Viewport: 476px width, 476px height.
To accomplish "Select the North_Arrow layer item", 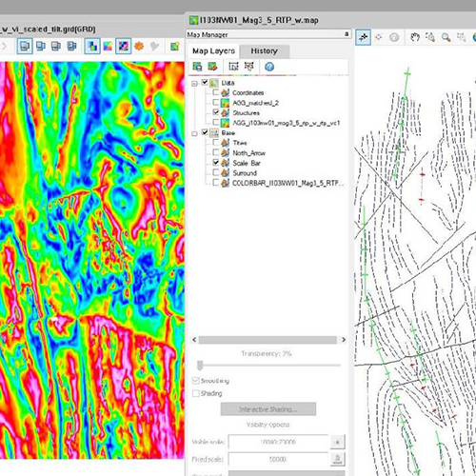I will 249,153.
